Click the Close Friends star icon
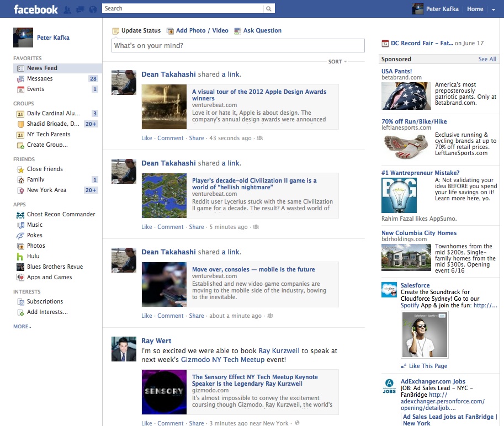Viewport: 504px width, 426px height. tap(20, 169)
